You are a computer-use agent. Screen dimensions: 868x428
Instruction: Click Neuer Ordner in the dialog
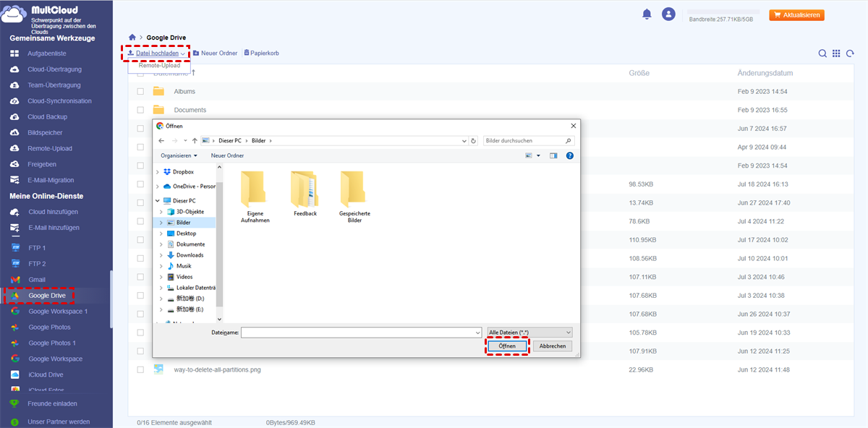click(227, 155)
